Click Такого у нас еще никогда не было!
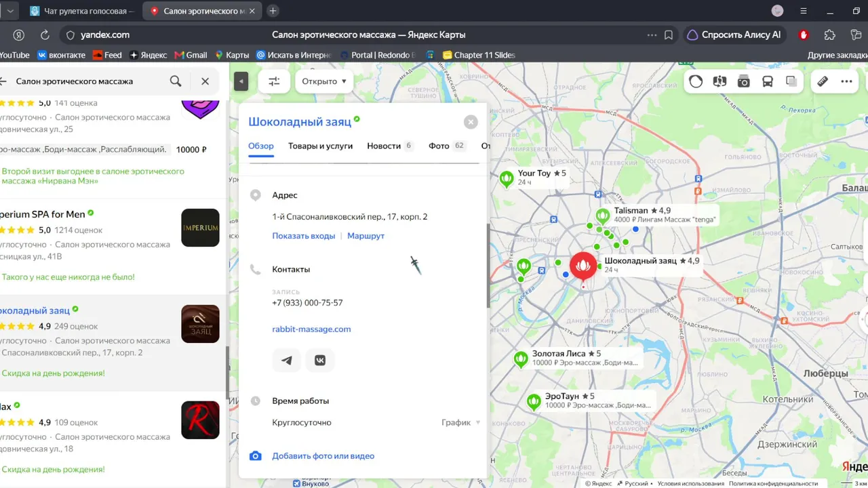Image resolution: width=868 pixels, height=488 pixels. 68,277
